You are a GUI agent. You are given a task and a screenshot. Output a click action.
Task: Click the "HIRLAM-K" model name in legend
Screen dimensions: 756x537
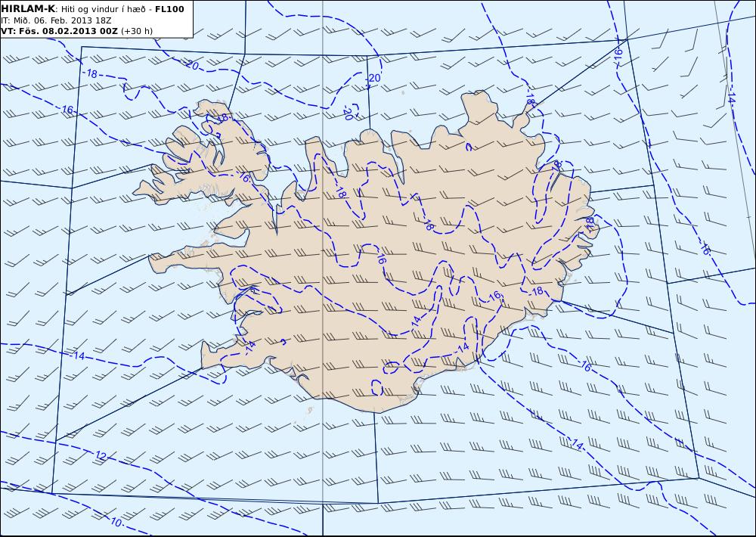tap(28, 8)
